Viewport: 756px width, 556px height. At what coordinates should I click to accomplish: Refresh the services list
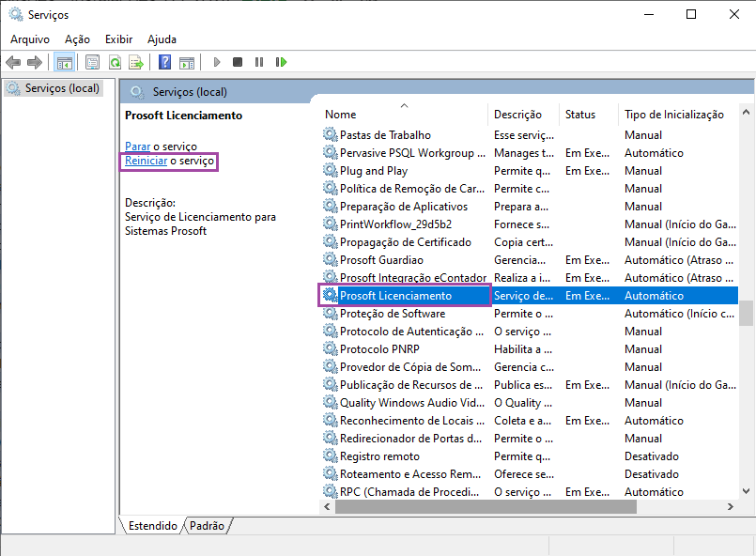(x=115, y=62)
